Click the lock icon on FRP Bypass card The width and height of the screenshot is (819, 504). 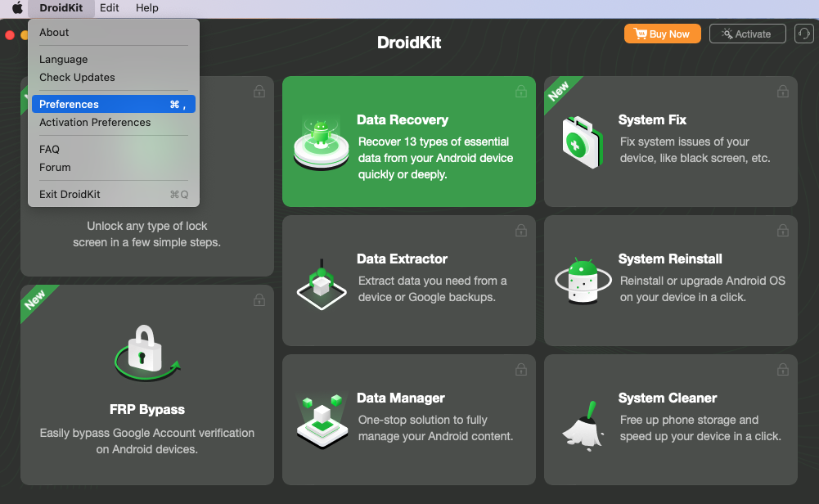(259, 300)
